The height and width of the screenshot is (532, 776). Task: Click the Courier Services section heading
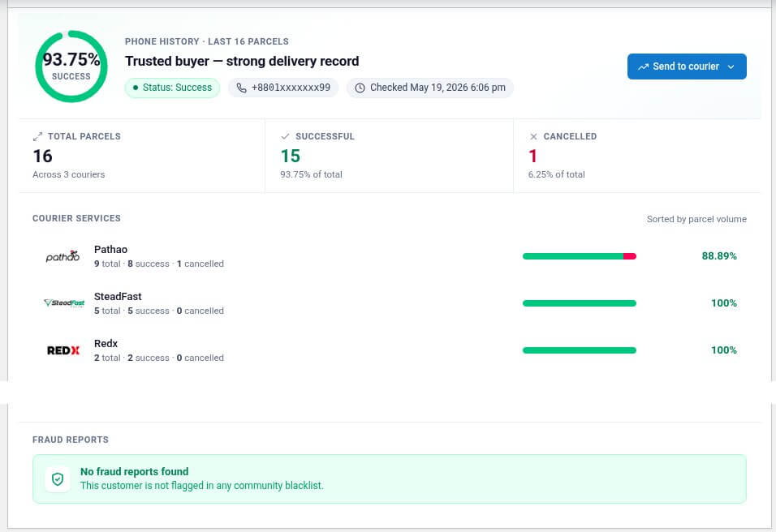click(x=77, y=218)
